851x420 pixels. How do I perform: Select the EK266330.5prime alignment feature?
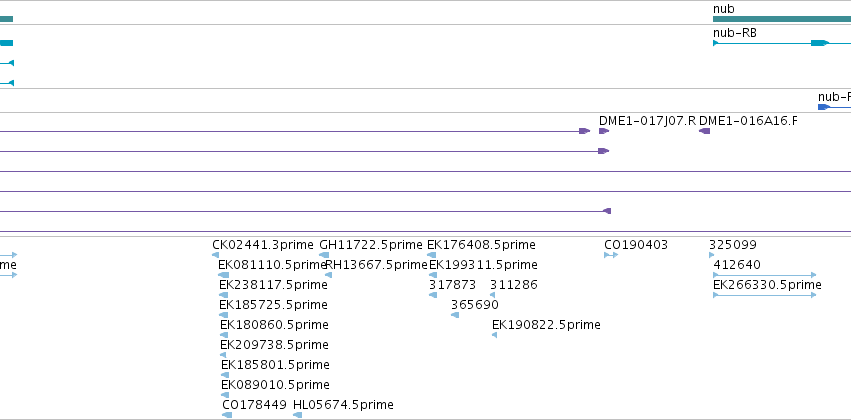tap(764, 295)
